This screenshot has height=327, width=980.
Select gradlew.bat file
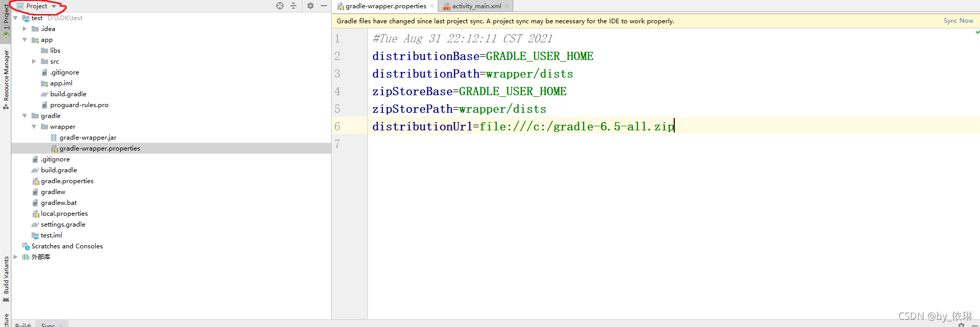[x=59, y=203]
